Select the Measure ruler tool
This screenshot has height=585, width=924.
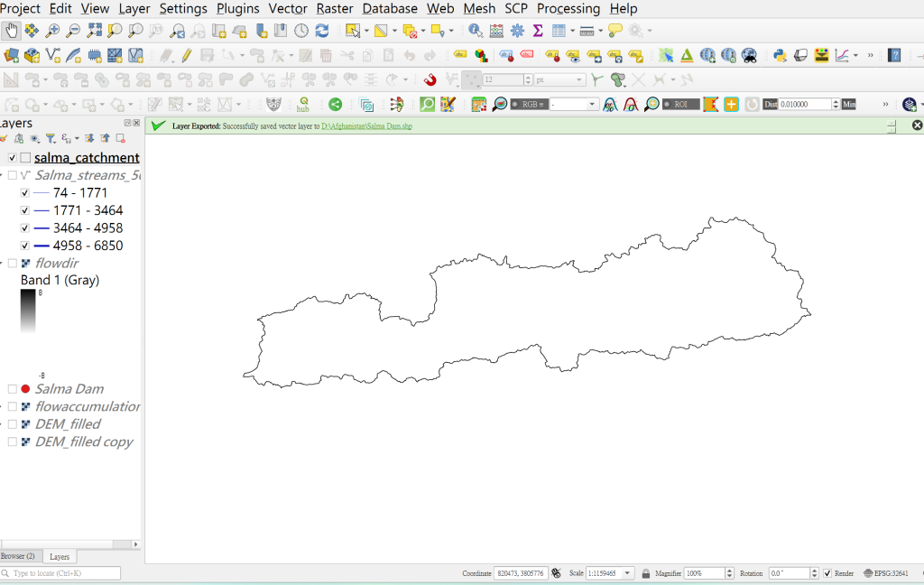[x=587, y=31]
